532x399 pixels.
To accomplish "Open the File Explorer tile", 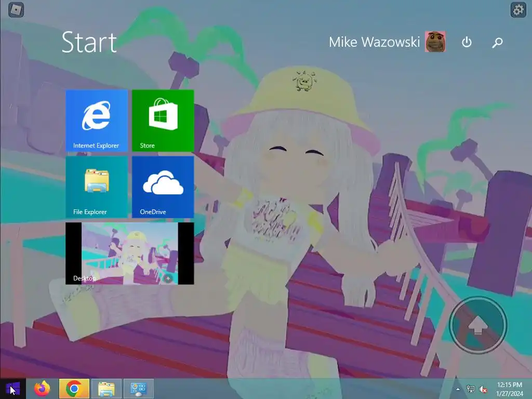I will point(97,187).
